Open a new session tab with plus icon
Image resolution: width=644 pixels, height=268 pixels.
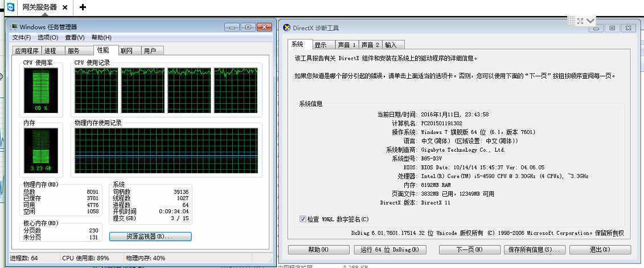[x=83, y=7]
